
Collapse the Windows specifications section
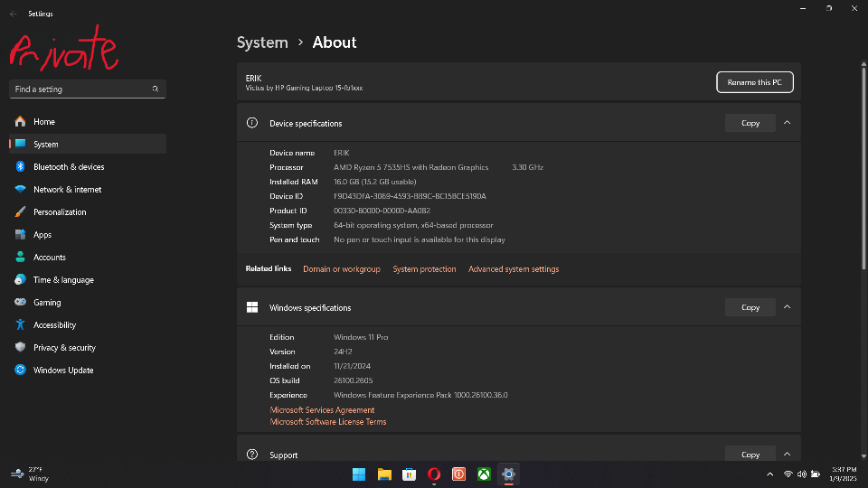(787, 307)
